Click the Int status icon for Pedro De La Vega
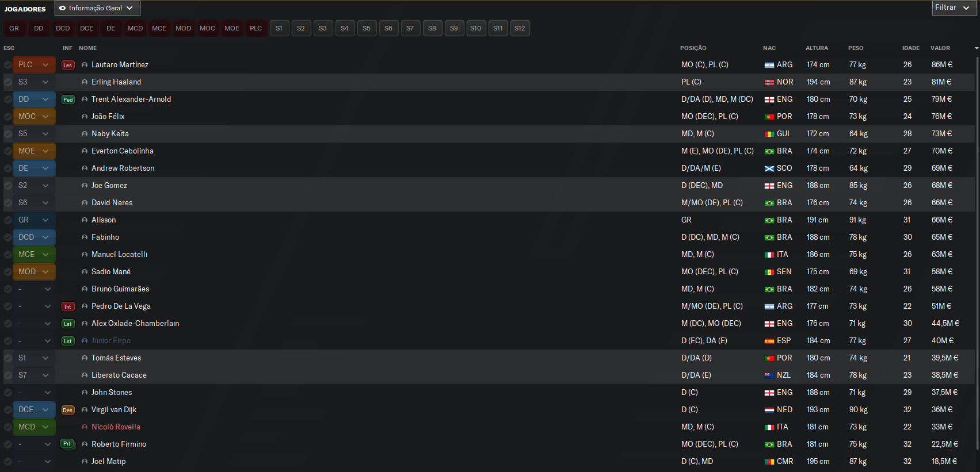This screenshot has height=472, width=980. [68, 306]
